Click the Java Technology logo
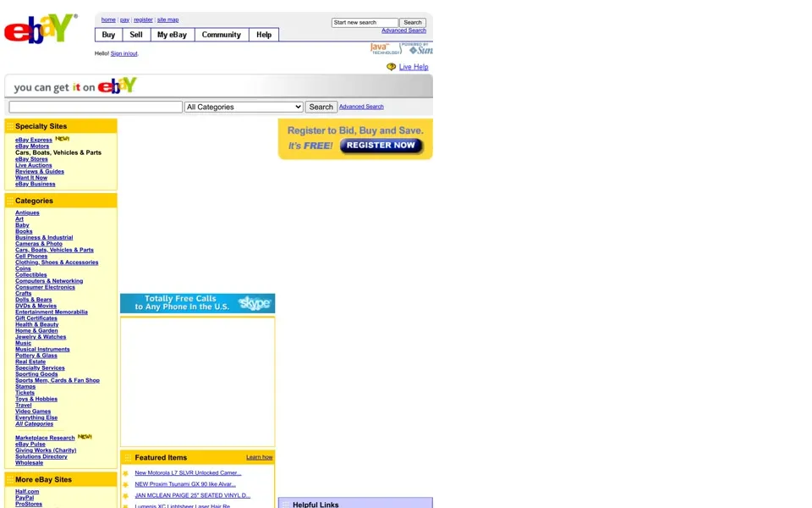This screenshot has height=508, width=812. pyautogui.click(x=385, y=49)
